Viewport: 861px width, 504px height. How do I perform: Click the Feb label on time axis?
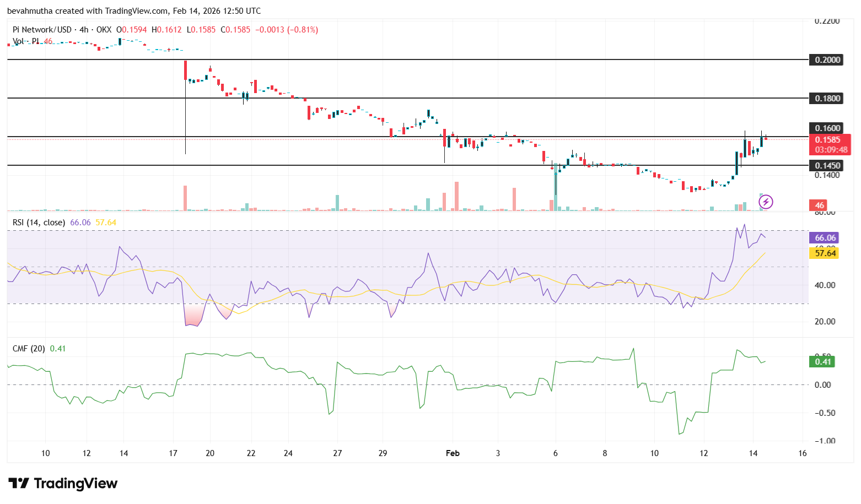pyautogui.click(x=452, y=453)
